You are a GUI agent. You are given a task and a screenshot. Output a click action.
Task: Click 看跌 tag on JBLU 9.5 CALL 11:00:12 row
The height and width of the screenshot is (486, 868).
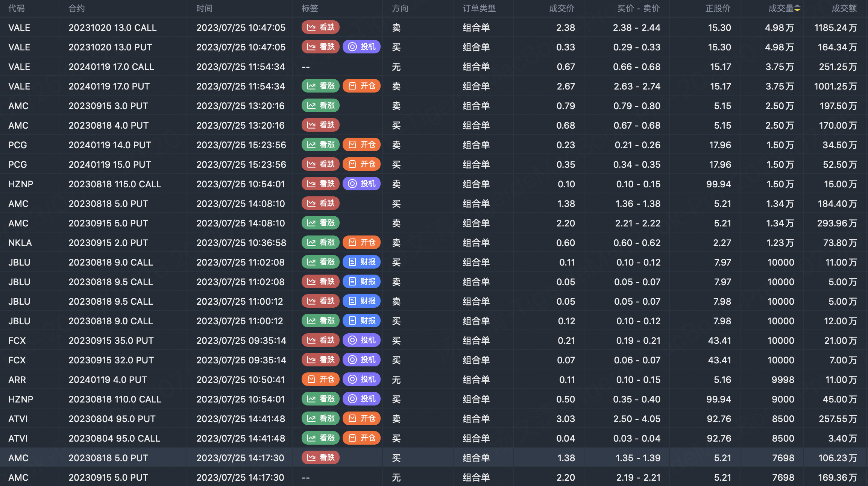click(x=320, y=301)
